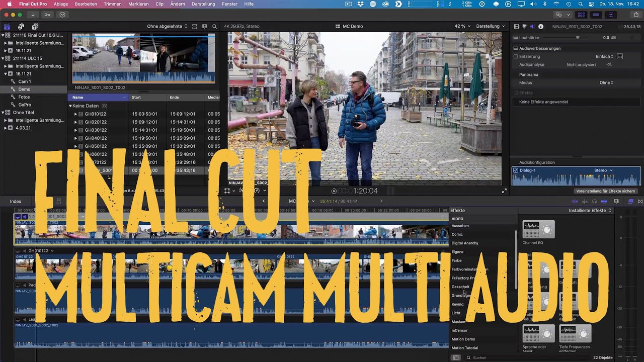Uncheck the Dialog-1 audio component

tap(516, 170)
